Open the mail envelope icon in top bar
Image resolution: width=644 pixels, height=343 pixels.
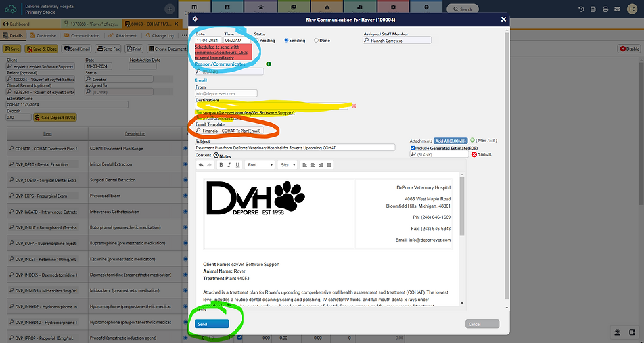[x=617, y=9]
